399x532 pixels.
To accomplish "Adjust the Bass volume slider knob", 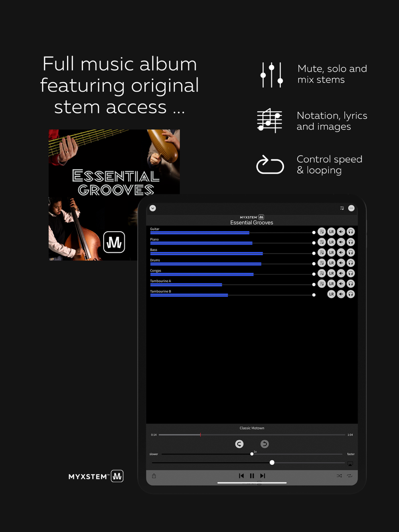I will coord(314,253).
